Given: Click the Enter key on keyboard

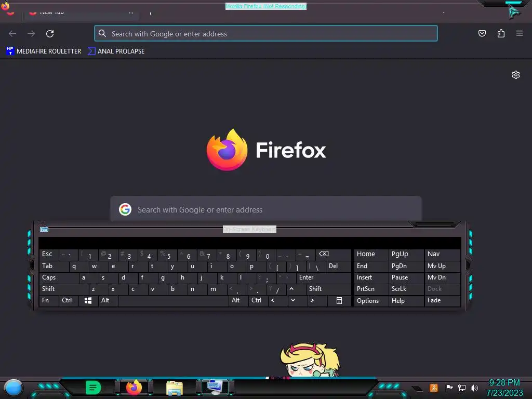Looking at the screenshot, I should [324, 277].
